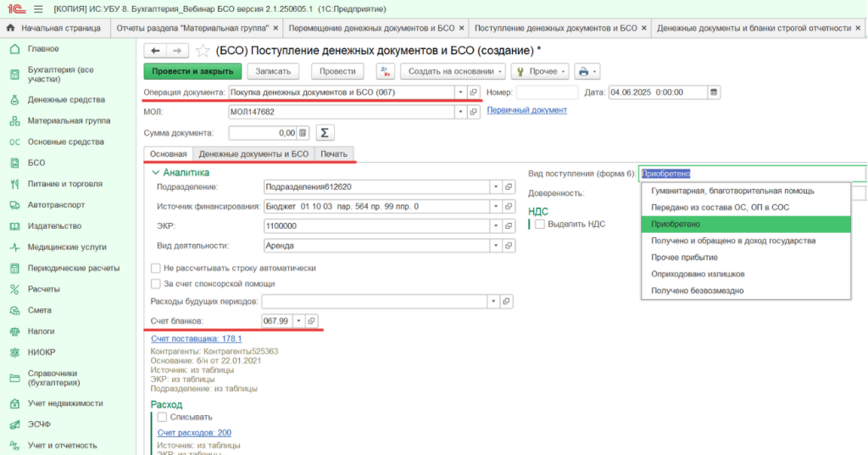
Task: Open the Дт/Кт postings icon
Action: point(384,71)
